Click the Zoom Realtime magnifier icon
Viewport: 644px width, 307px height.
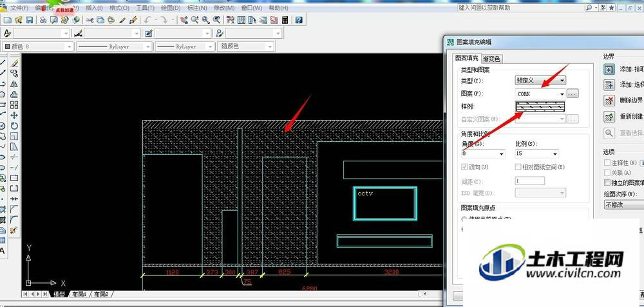(x=194, y=20)
